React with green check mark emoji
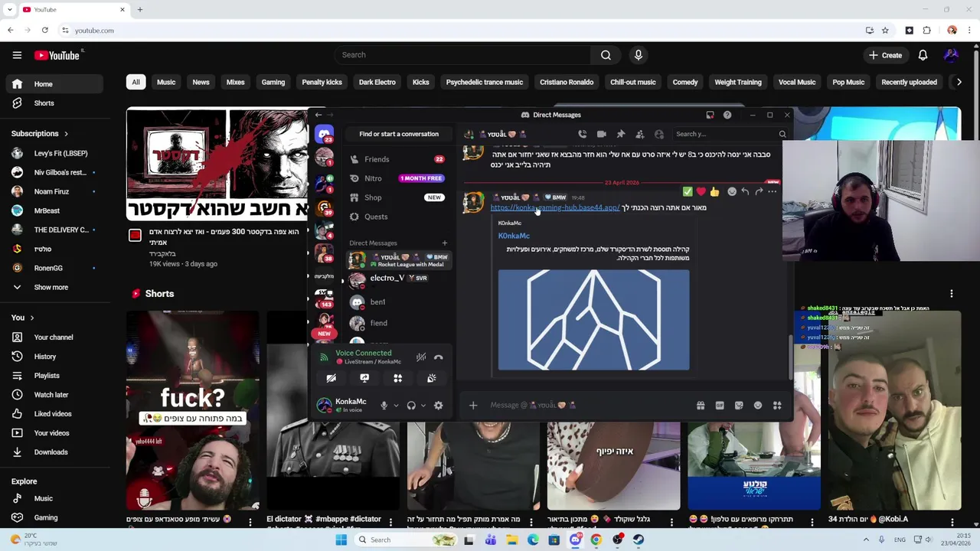 point(688,192)
